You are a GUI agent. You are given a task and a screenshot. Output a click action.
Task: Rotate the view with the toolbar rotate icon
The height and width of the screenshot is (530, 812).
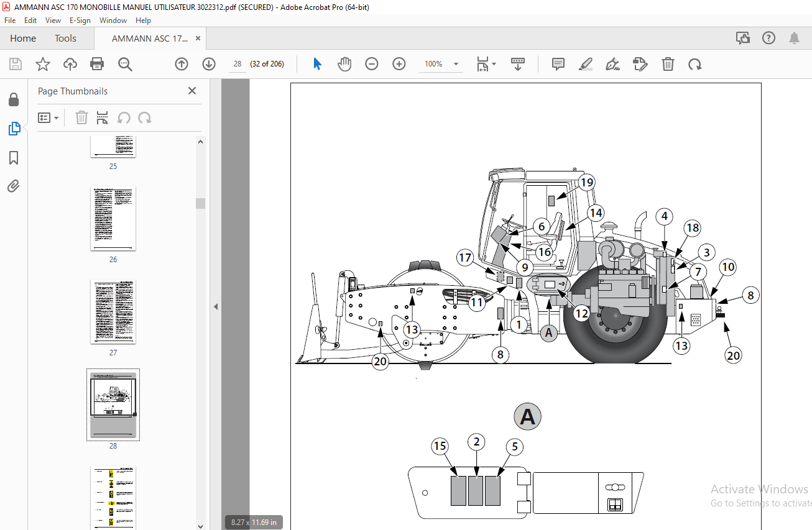pos(695,64)
